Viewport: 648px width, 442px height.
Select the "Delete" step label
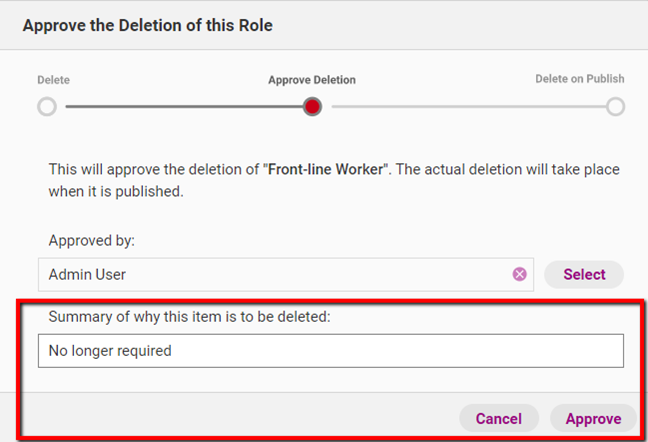click(x=54, y=80)
